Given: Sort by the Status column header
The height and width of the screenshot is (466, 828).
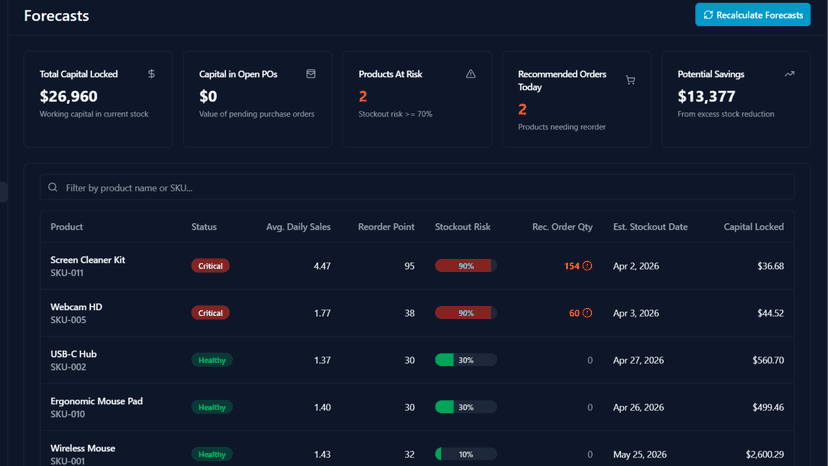Looking at the screenshot, I should click(x=204, y=227).
